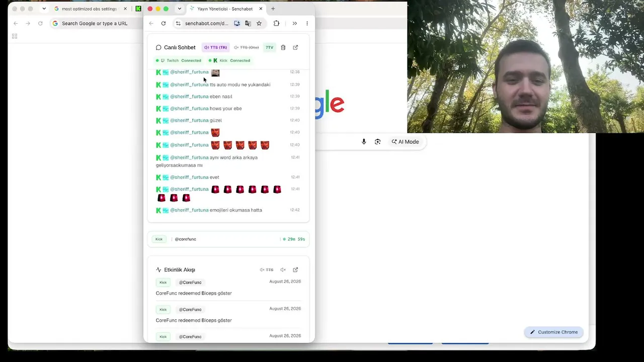Open the apps grid icon in the bookmarks bar
Viewport: 644px width, 362px height.
[x=15, y=36]
